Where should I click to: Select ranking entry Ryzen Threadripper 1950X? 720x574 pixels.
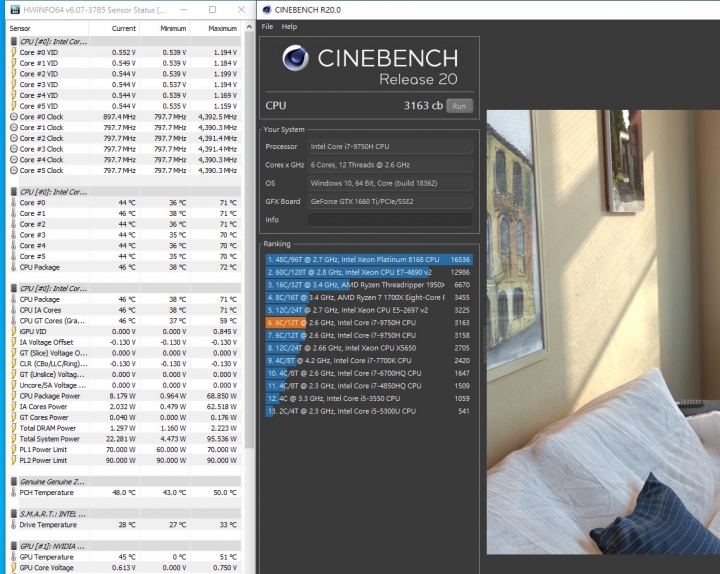pos(369,285)
